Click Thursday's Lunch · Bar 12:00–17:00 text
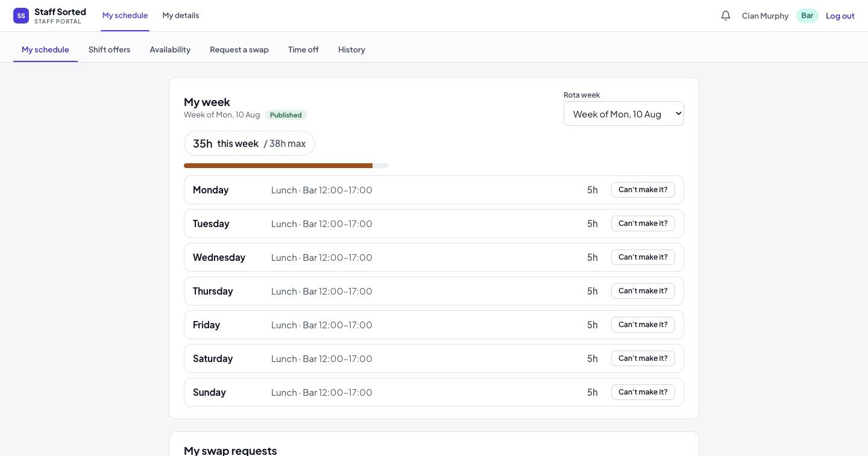 pyautogui.click(x=322, y=291)
